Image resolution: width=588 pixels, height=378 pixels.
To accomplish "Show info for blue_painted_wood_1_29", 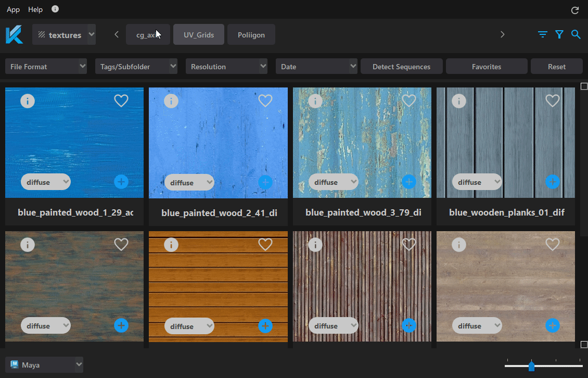I will [x=28, y=101].
